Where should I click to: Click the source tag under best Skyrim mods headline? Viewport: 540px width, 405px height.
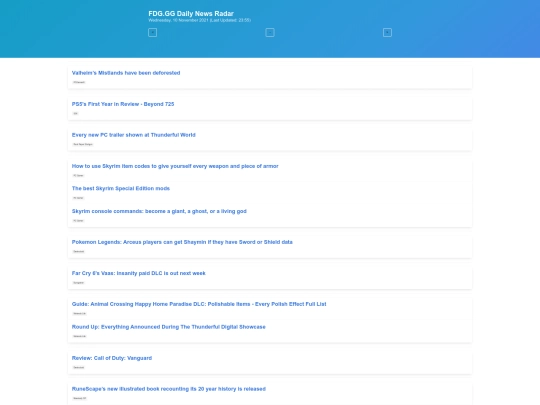pos(78,198)
